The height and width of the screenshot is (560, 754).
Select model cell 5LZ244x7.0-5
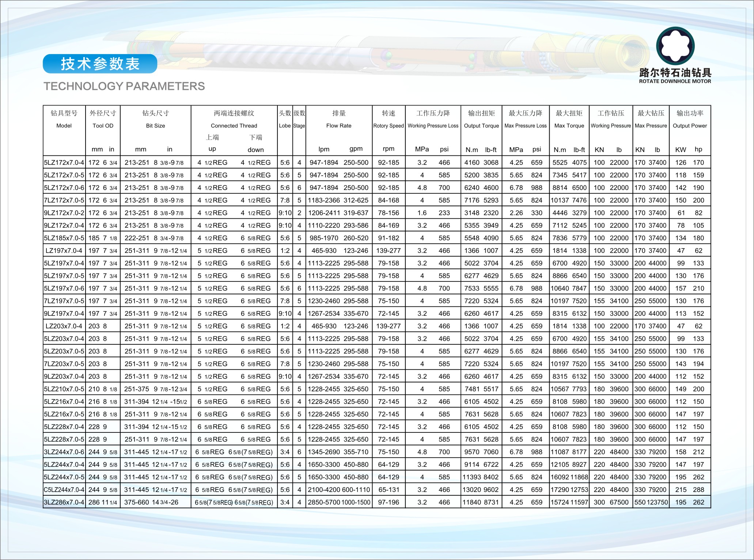[64, 477]
